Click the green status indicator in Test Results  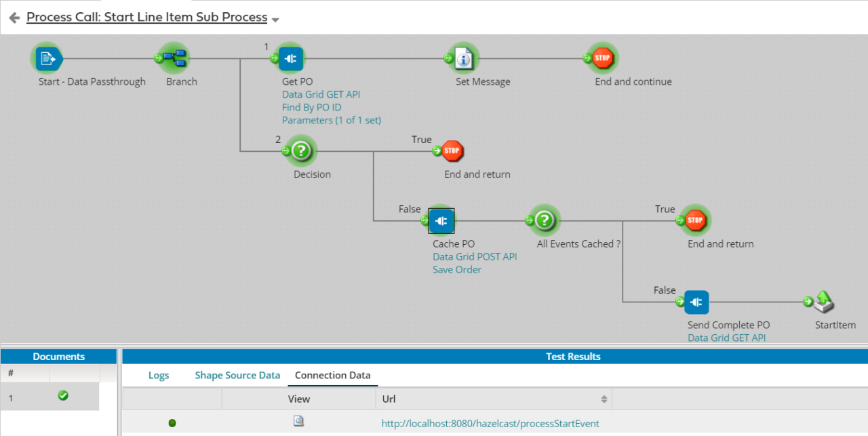172,422
